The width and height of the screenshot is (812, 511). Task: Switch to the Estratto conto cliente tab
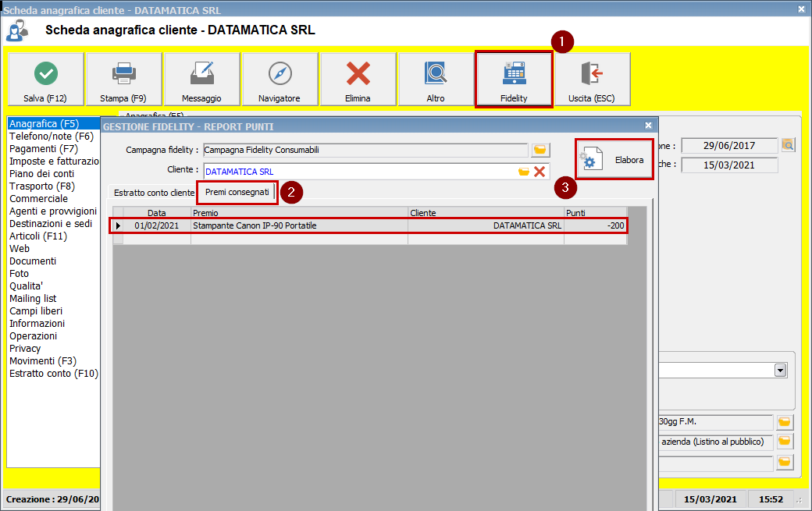point(154,193)
